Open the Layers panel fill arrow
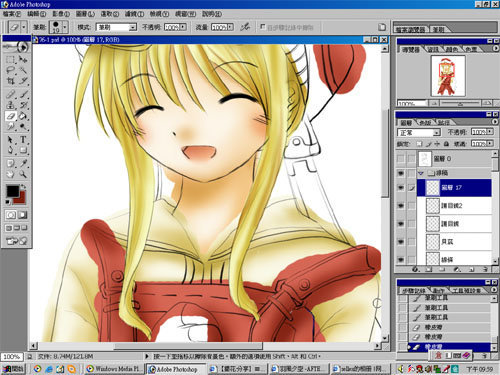The height and width of the screenshot is (375, 500). point(490,144)
